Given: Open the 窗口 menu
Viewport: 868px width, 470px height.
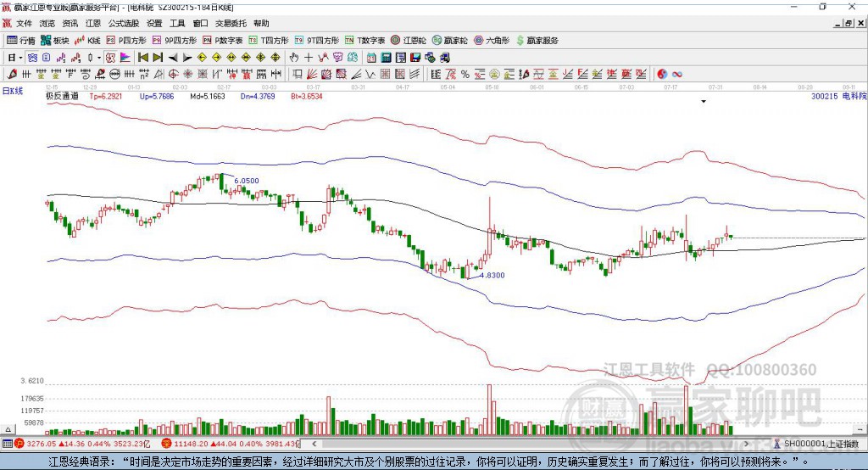Looking at the screenshot, I should pyautogui.click(x=200, y=23).
